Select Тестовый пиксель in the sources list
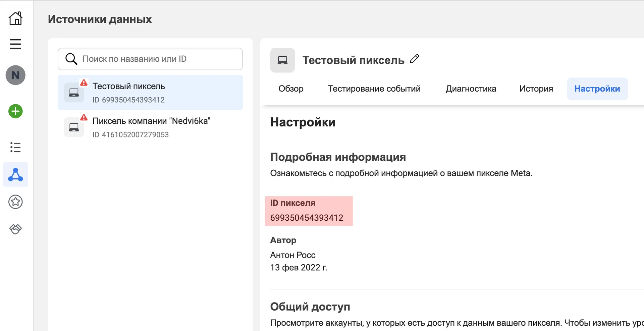This screenshot has width=644, height=331. pyautogui.click(x=150, y=93)
